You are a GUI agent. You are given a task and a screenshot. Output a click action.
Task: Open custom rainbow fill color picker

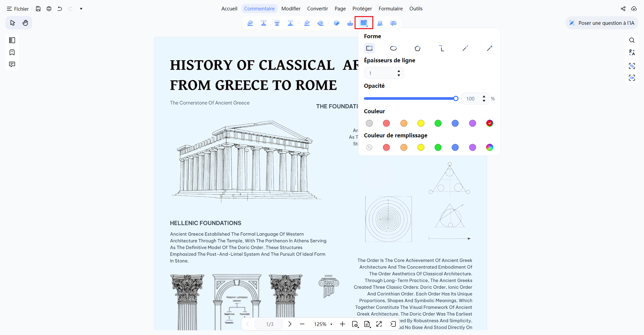[x=490, y=147]
